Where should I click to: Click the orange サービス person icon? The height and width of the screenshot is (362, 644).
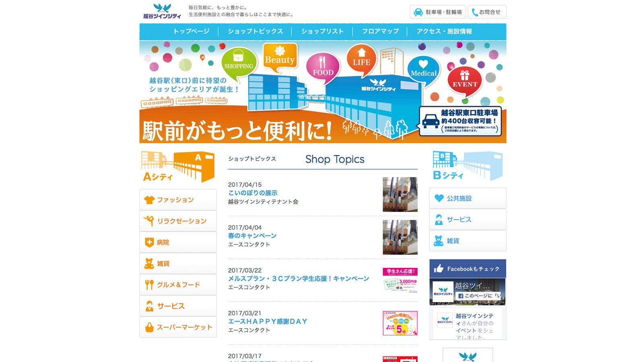tap(149, 306)
